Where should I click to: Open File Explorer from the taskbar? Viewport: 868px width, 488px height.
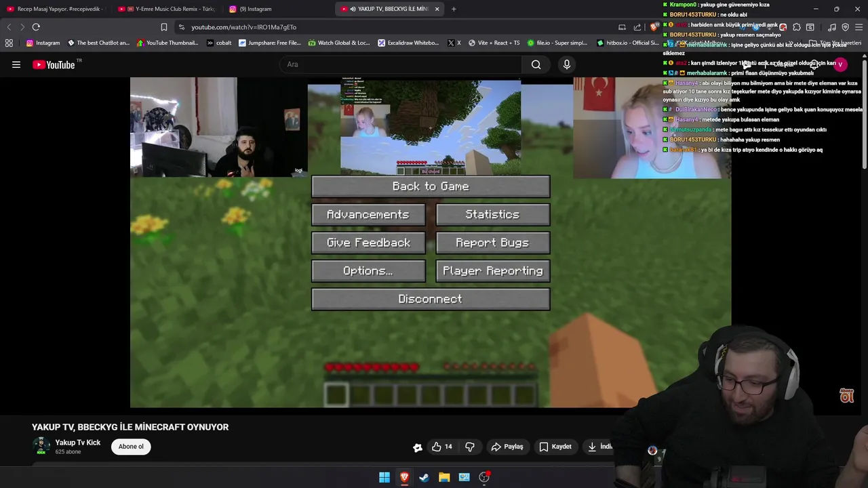click(x=444, y=477)
